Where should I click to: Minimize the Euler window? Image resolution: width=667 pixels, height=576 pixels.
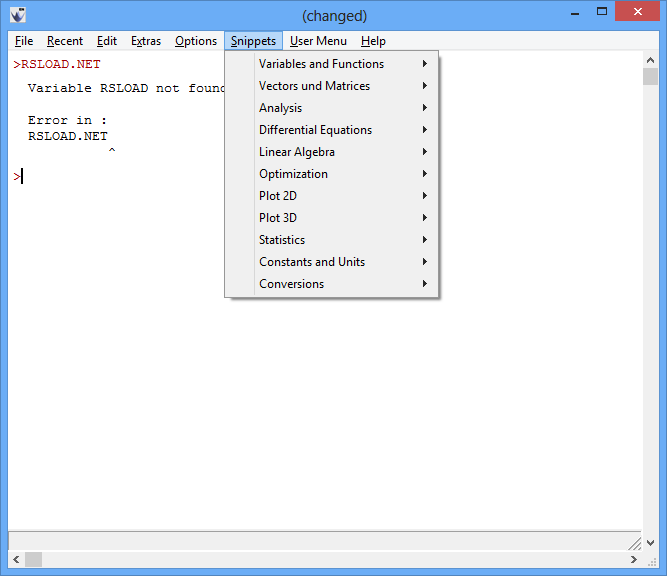pyautogui.click(x=575, y=12)
